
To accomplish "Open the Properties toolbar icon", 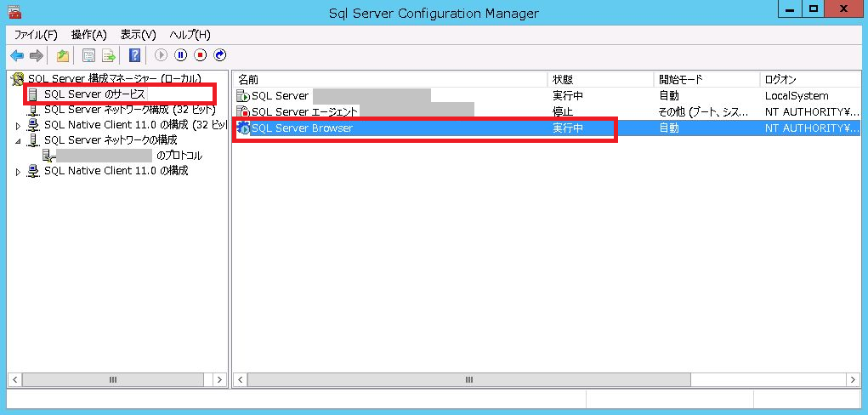I will [x=88, y=55].
